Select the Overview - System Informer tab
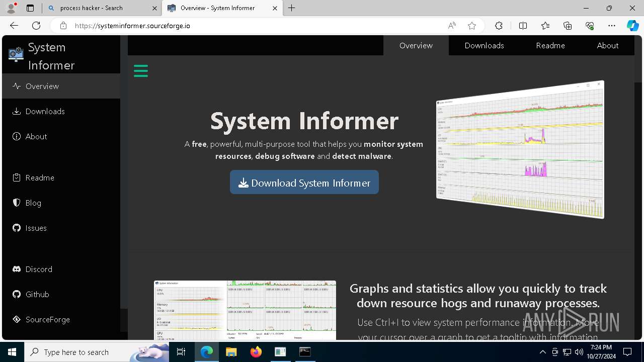 pyautogui.click(x=222, y=8)
